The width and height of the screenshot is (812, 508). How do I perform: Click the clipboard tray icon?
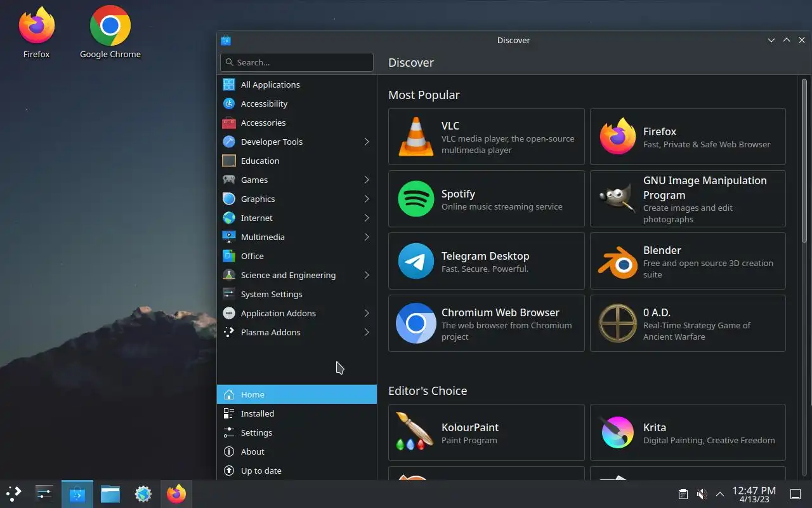(683, 494)
